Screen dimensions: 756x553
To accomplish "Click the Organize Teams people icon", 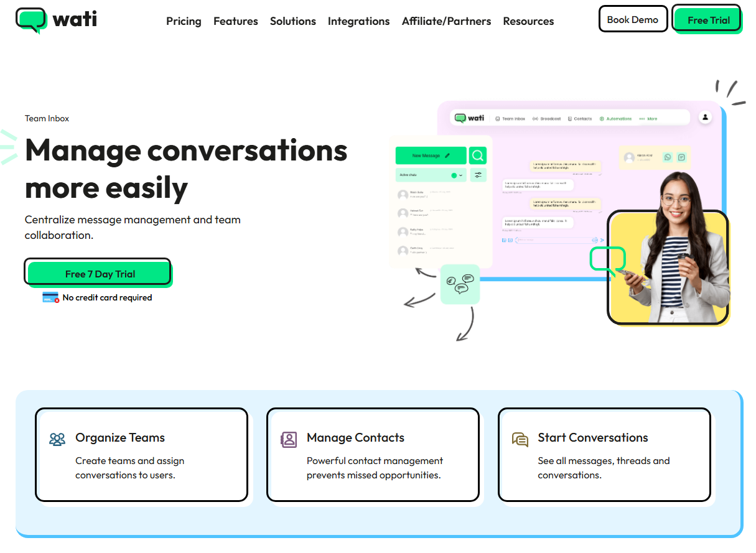I will (57, 440).
